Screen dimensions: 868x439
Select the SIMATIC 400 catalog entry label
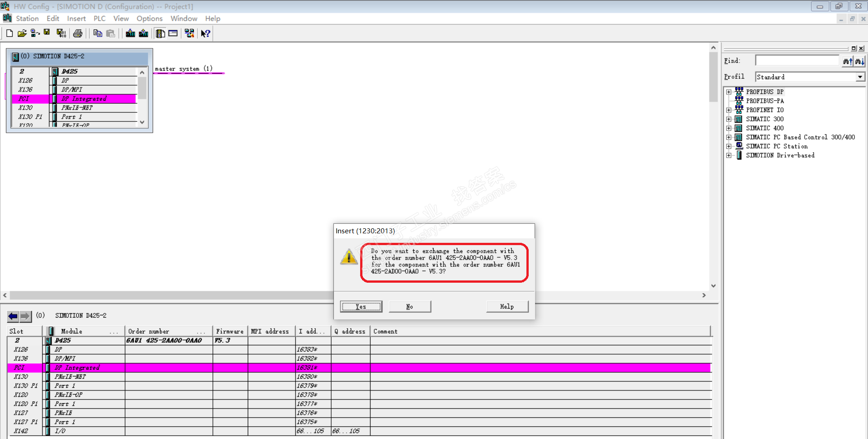[765, 128]
